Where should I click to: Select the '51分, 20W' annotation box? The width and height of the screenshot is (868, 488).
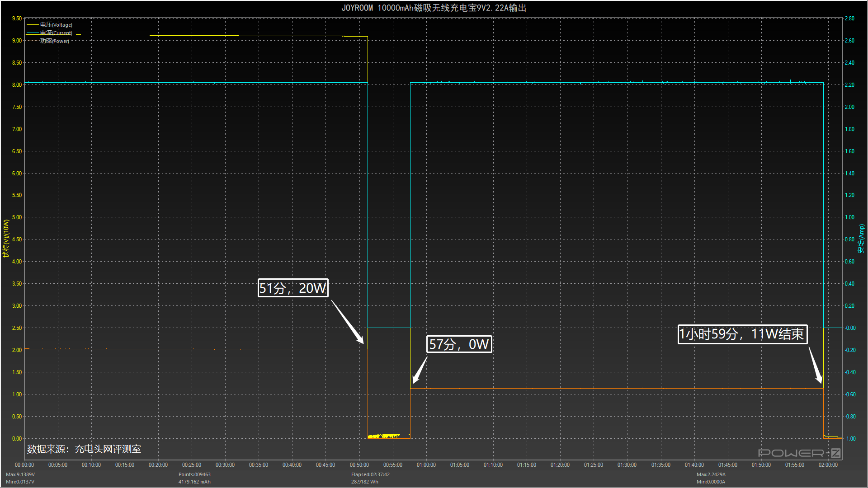coord(292,288)
